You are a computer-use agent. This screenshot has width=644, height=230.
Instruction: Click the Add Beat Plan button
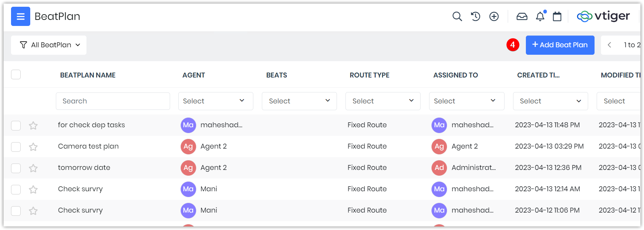pyautogui.click(x=560, y=45)
